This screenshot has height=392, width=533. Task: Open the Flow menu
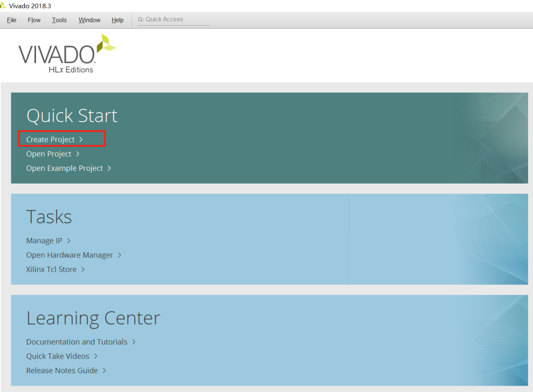[x=34, y=20]
